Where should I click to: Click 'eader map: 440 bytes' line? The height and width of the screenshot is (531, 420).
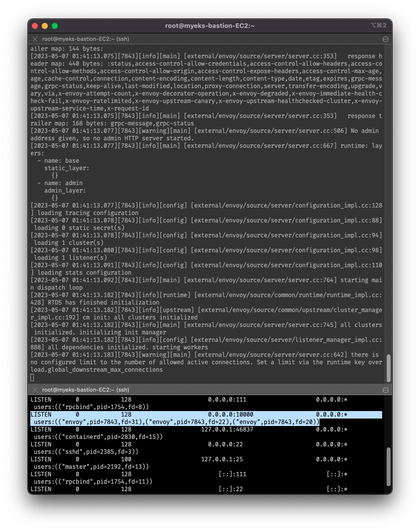point(207,64)
